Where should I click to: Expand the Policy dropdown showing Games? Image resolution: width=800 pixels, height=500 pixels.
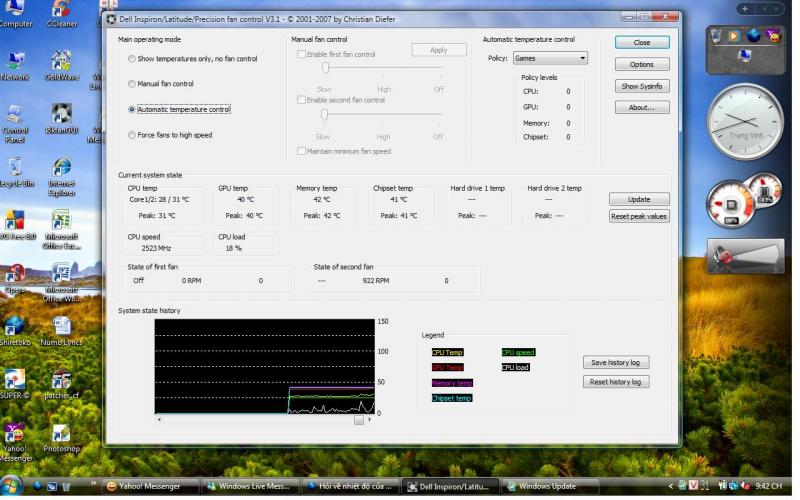pos(549,58)
